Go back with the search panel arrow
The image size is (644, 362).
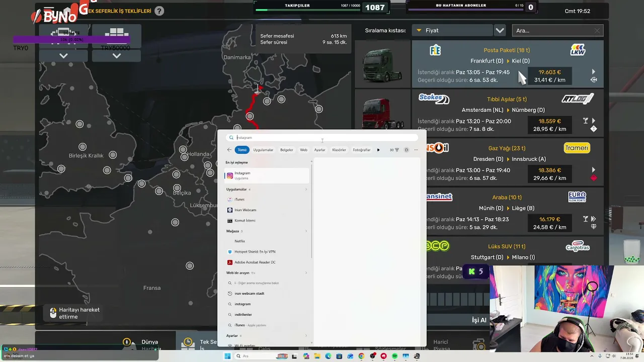point(229,150)
